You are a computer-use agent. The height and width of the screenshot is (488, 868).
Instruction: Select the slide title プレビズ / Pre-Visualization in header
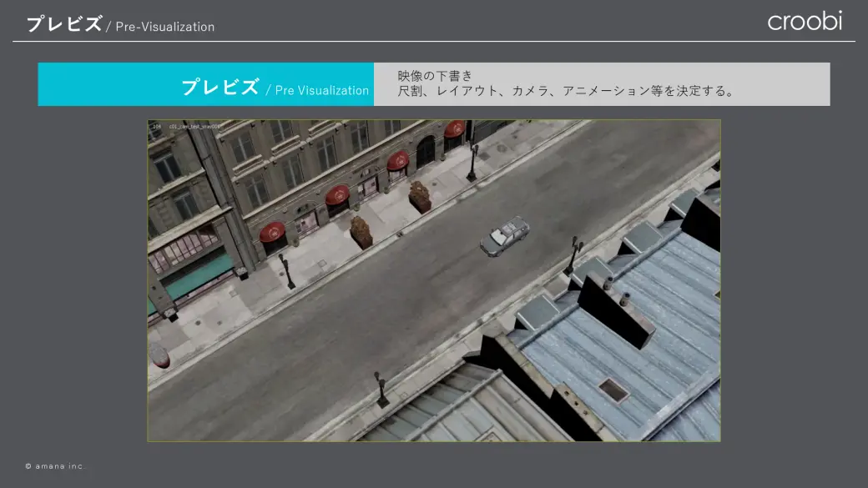[120, 24]
